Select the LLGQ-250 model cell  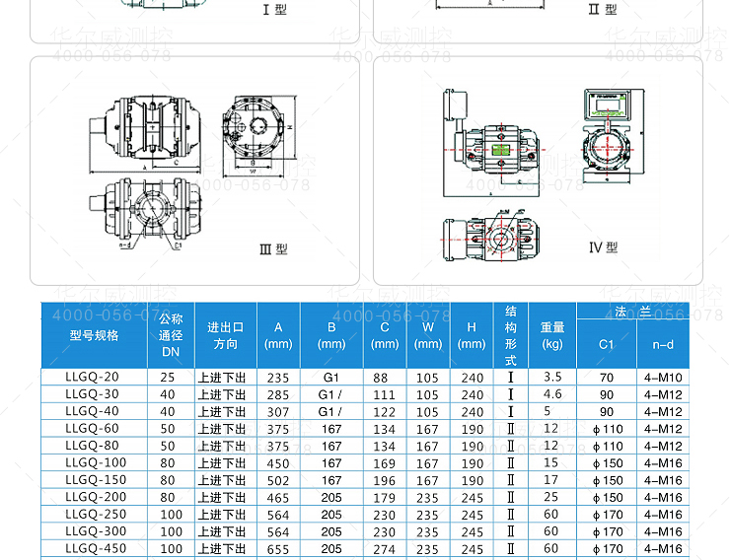click(x=96, y=515)
